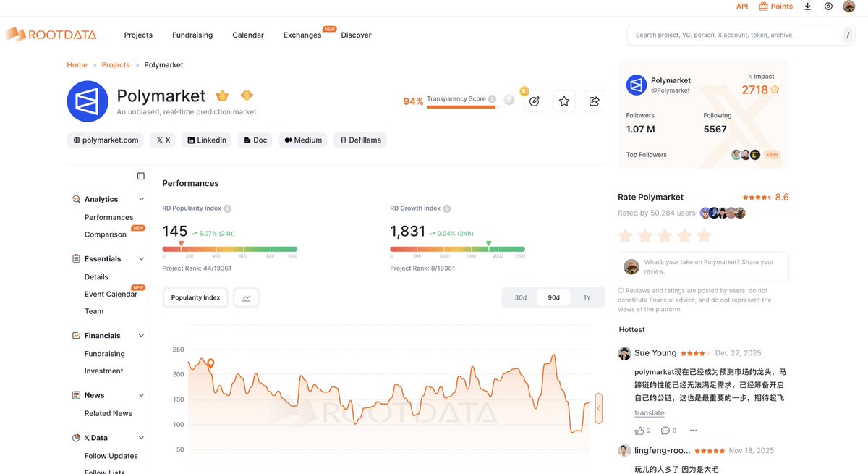The width and height of the screenshot is (868, 474).
Task: Click the Transparency Score info icon
Action: tap(492, 99)
